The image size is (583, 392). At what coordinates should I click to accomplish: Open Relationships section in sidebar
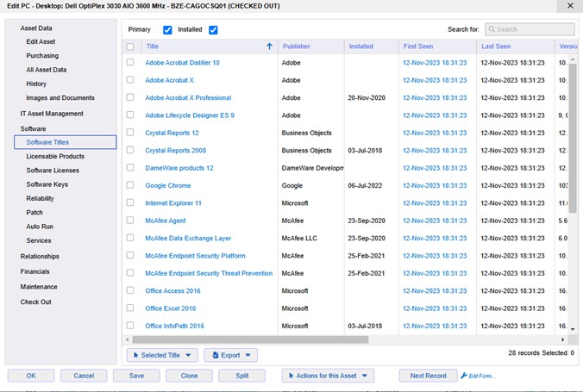click(x=40, y=257)
